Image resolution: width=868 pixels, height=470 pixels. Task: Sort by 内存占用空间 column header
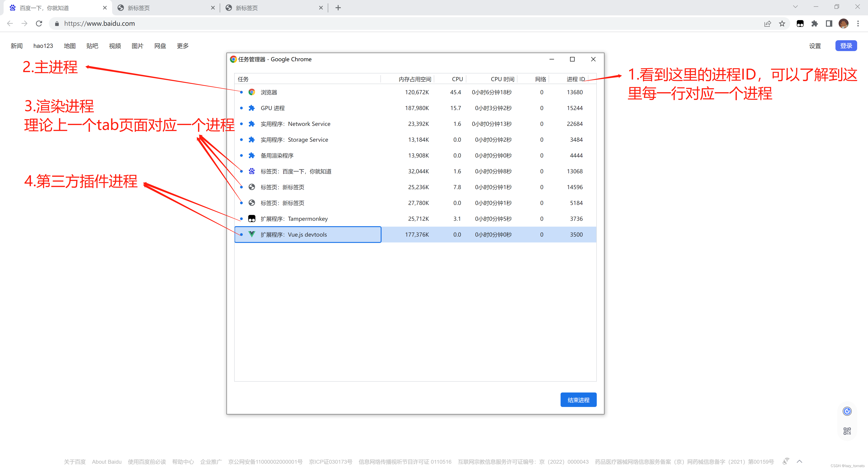point(407,79)
